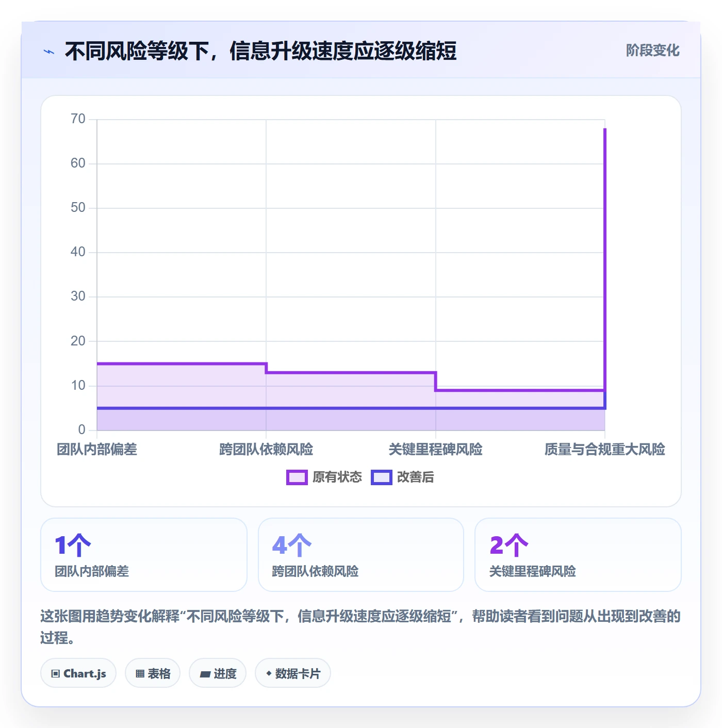This screenshot has height=728, width=722.
Task: Select the 表格 tag
Action: click(153, 673)
